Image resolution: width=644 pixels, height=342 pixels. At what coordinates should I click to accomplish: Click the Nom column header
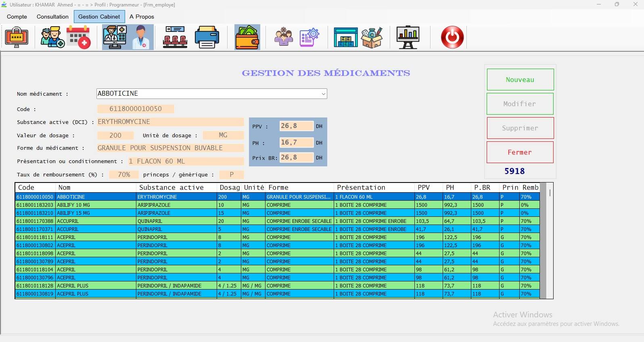pos(96,187)
